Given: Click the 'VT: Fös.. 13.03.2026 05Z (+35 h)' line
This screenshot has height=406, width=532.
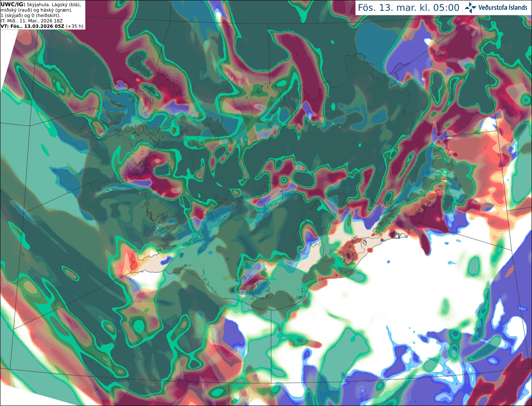Looking at the screenshot, I should 42,26.
